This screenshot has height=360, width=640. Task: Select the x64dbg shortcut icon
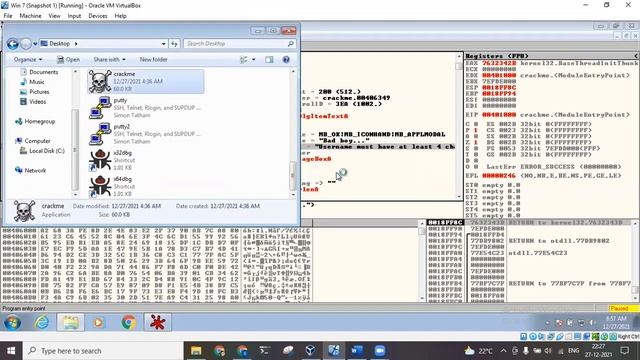point(100,186)
